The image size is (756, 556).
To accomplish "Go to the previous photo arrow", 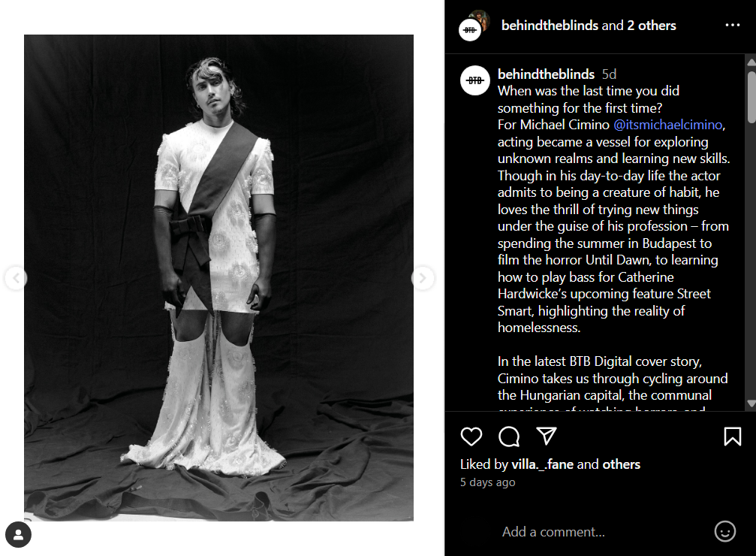I will 16,278.
